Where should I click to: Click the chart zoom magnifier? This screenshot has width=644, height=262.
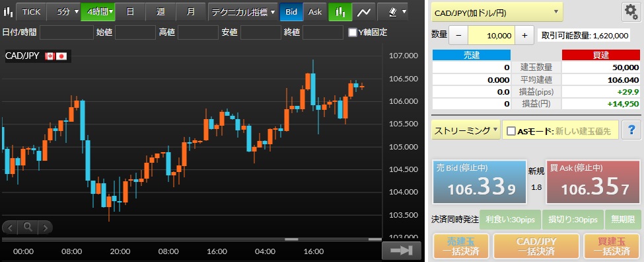pos(28,227)
